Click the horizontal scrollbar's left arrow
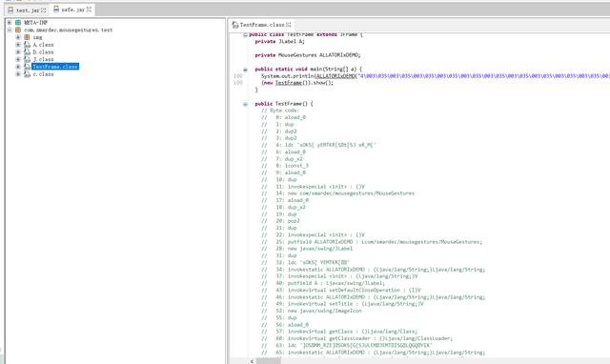The width and height of the screenshot is (610, 364). tap(252, 361)
